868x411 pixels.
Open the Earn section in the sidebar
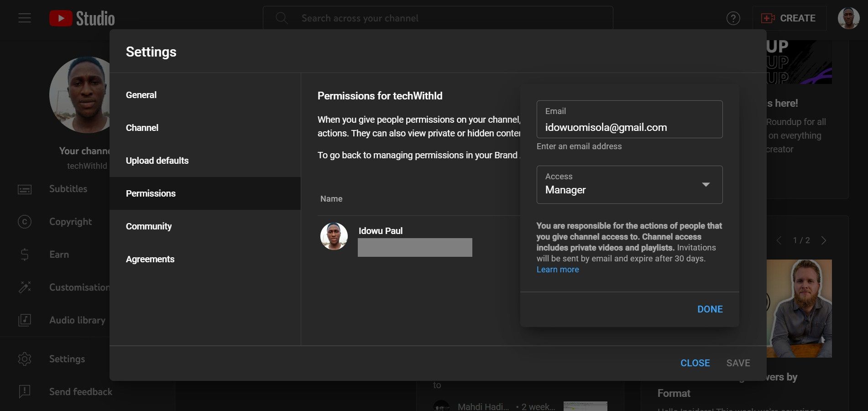point(58,254)
